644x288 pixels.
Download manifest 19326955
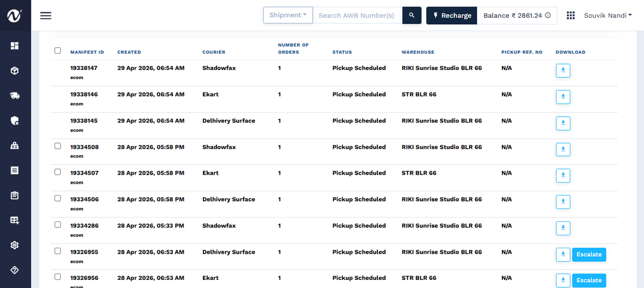[563, 255]
